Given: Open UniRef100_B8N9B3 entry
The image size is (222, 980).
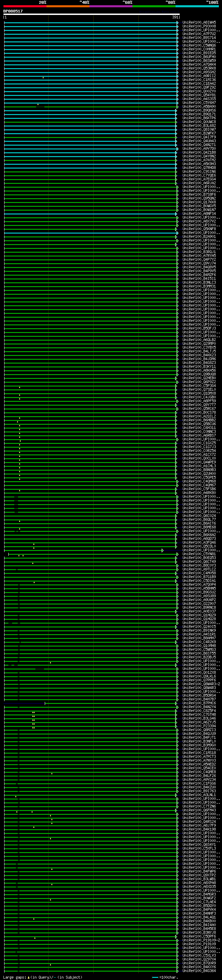Looking at the screenshot, I should click(199, 470).
